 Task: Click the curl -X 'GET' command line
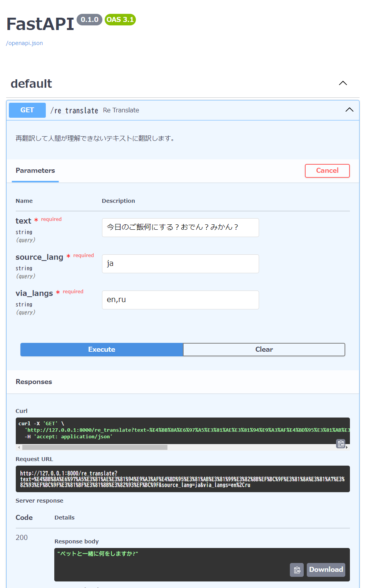[41, 423]
